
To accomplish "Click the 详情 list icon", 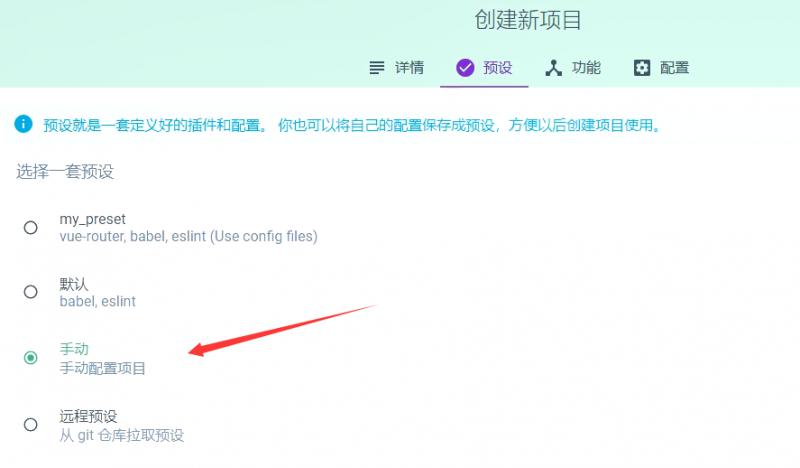I will (x=377, y=67).
